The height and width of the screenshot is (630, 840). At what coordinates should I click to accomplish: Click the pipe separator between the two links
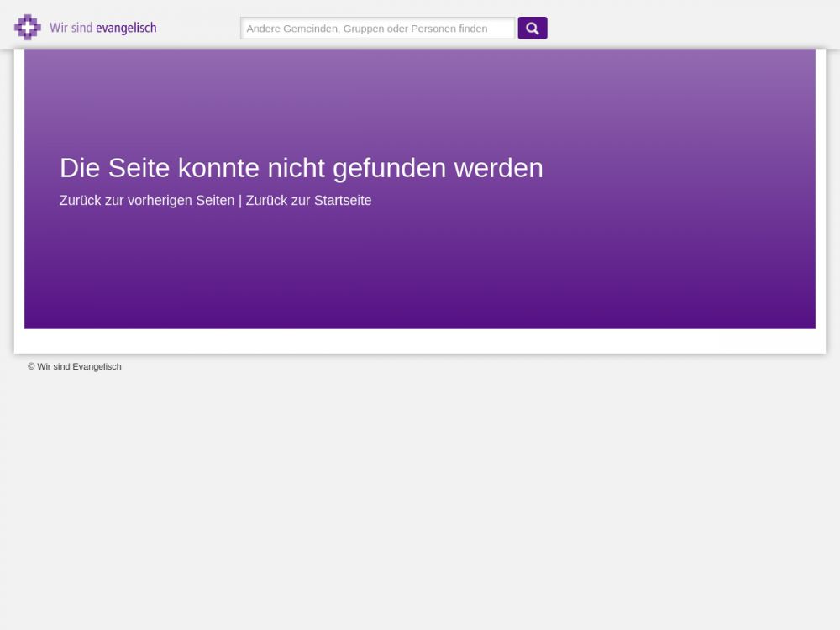240,201
